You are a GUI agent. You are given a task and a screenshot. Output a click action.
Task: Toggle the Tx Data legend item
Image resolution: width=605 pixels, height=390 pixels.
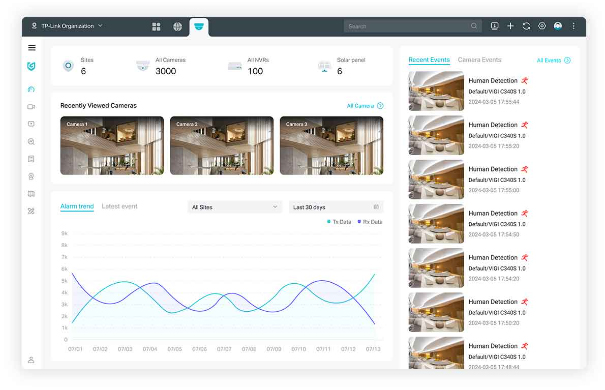tap(339, 222)
